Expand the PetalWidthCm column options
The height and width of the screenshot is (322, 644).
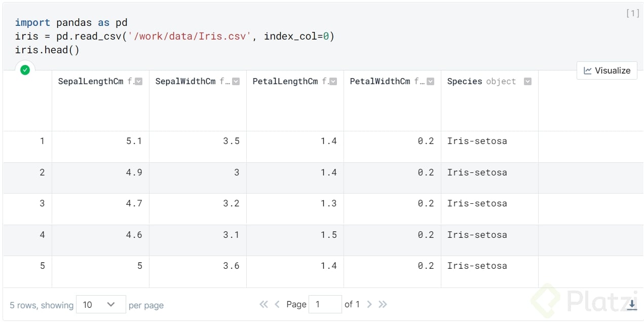[430, 82]
